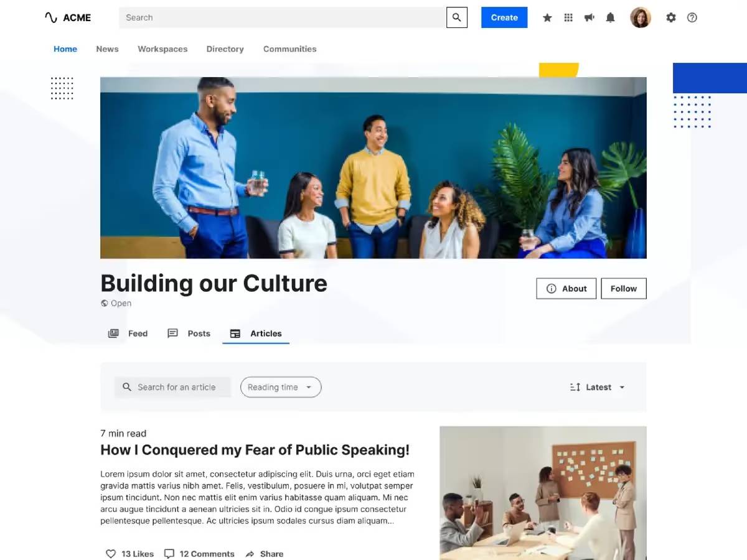This screenshot has width=747, height=560.
Task: Click the magnifier search button
Action: [456, 17]
